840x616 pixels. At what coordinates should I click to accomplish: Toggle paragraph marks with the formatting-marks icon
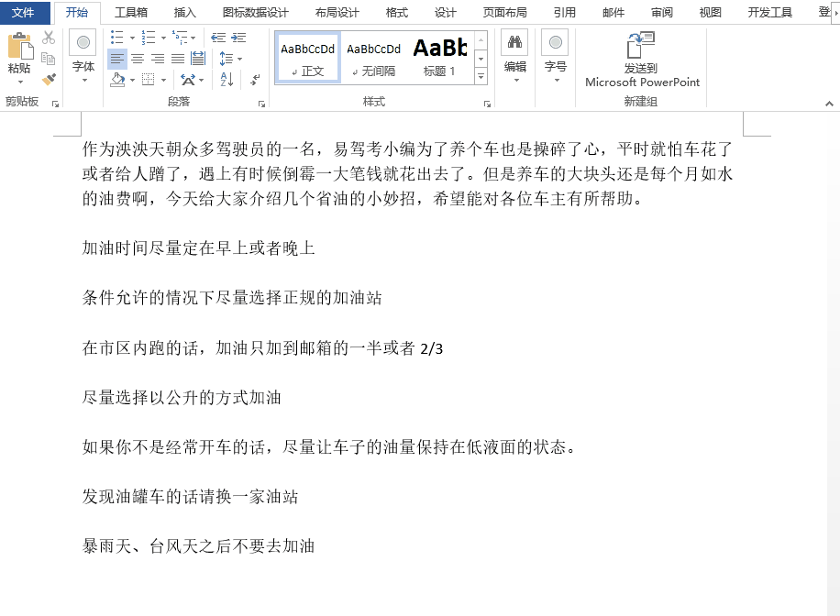click(x=255, y=81)
